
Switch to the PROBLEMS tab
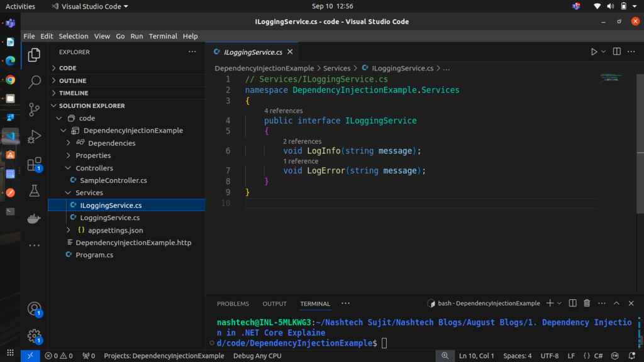click(x=233, y=304)
